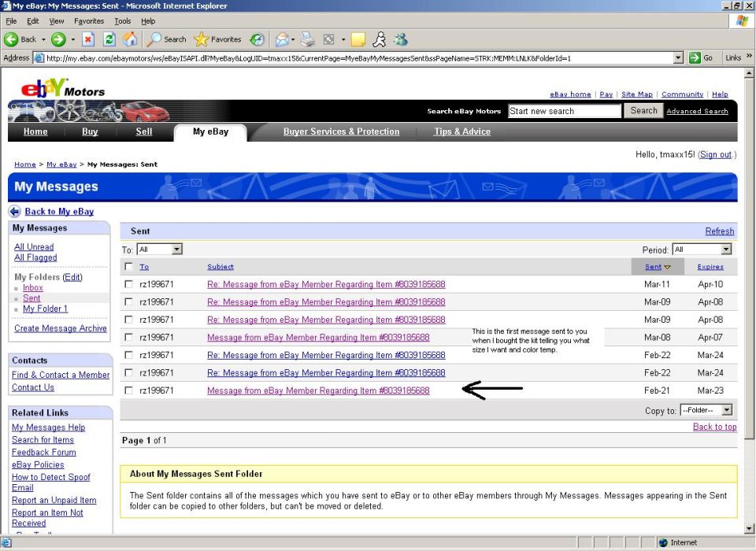
Task: Switch to the Sell tab
Action: [143, 131]
